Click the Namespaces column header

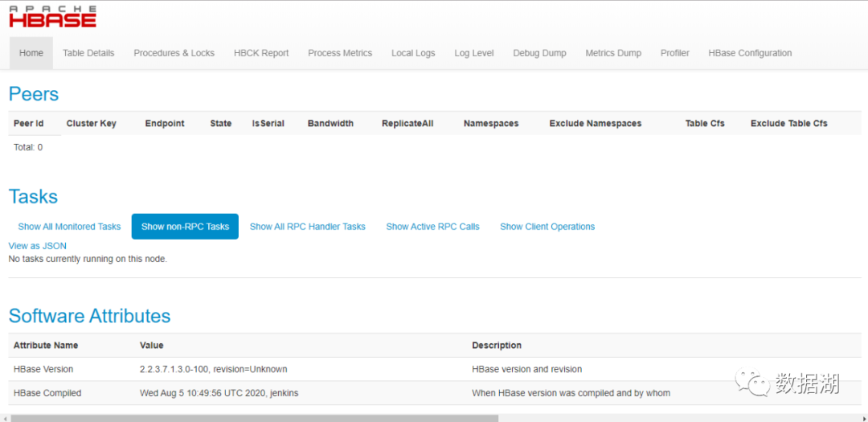point(491,124)
